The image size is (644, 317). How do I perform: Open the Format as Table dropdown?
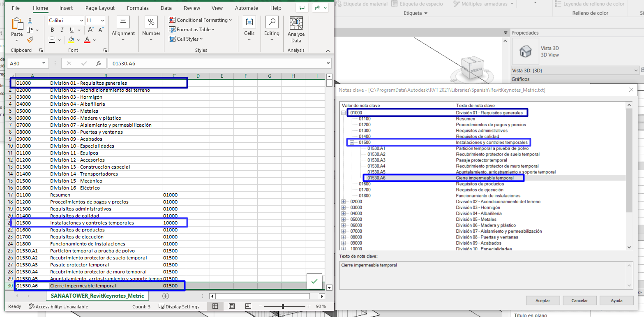(192, 30)
